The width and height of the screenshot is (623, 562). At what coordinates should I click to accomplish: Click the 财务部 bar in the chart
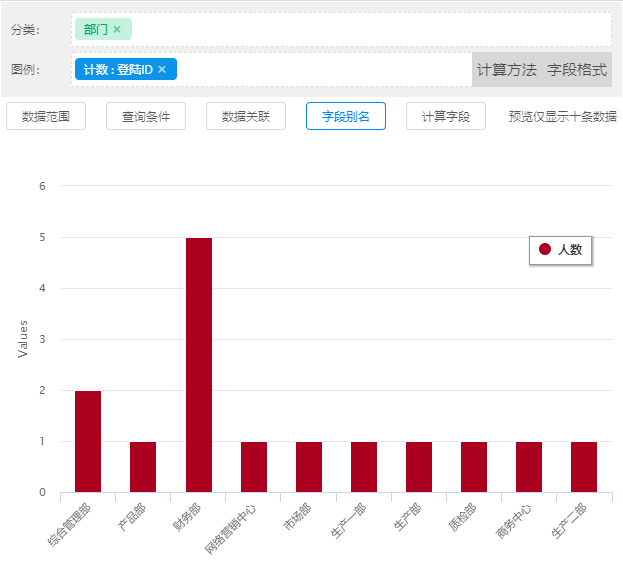tap(198, 365)
